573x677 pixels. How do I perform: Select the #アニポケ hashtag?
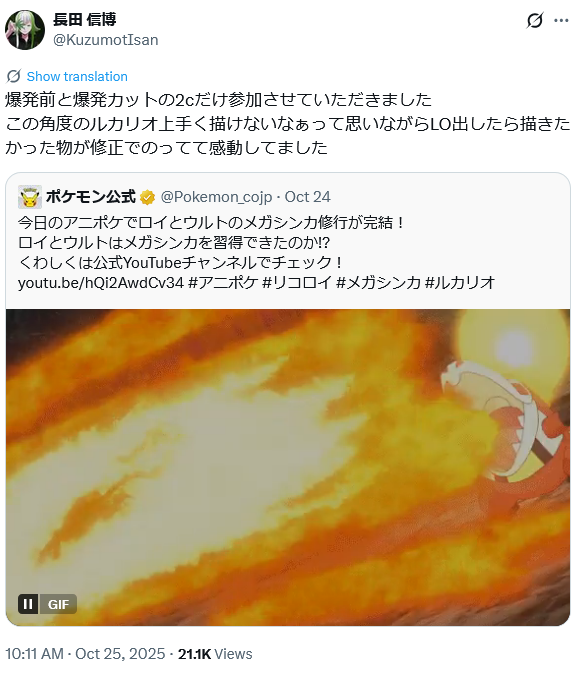tap(224, 283)
